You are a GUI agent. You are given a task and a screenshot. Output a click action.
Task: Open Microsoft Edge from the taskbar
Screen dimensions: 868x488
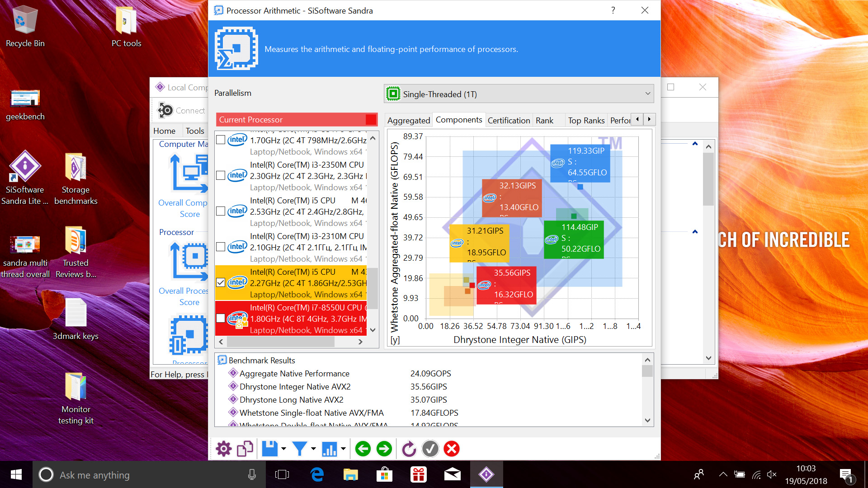click(x=317, y=474)
